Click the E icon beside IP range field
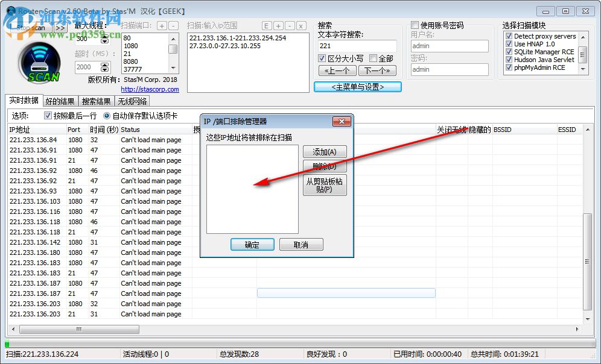This screenshot has height=364, width=601. (x=266, y=27)
